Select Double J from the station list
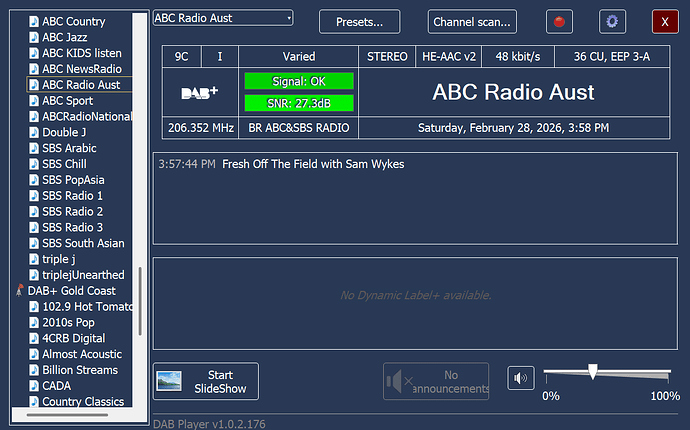This screenshot has height=430, width=690. 63,132
